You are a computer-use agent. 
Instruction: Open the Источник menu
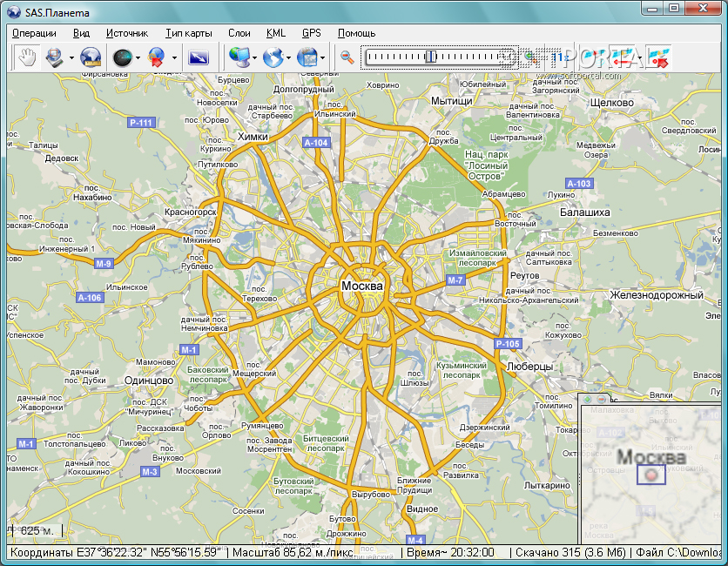(127, 33)
